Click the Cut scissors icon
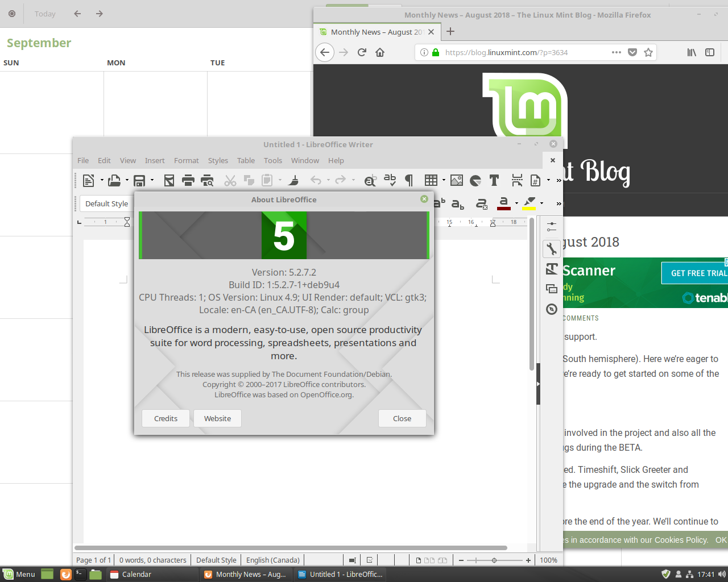Viewport: 728px width, 582px height. (230, 181)
